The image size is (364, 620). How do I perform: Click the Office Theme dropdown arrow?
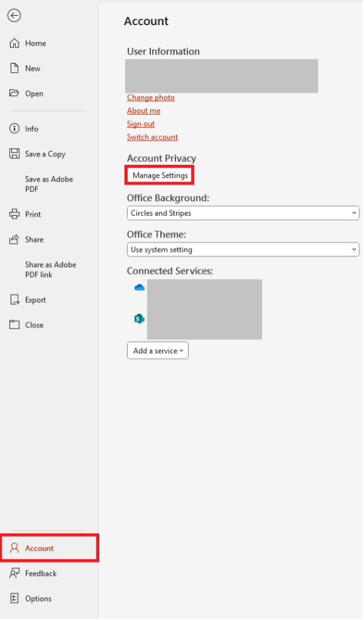click(353, 250)
